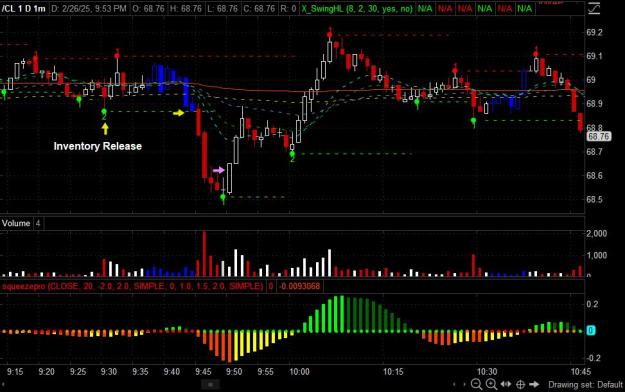This screenshot has height=392, width=625.
Task: Click the 9:30 time axis label
Action: [x=109, y=372]
